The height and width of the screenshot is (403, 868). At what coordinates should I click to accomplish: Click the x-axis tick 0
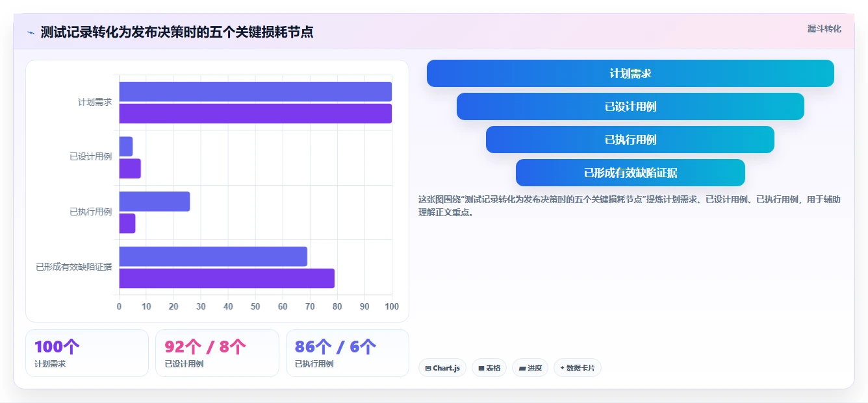pyautogui.click(x=119, y=306)
